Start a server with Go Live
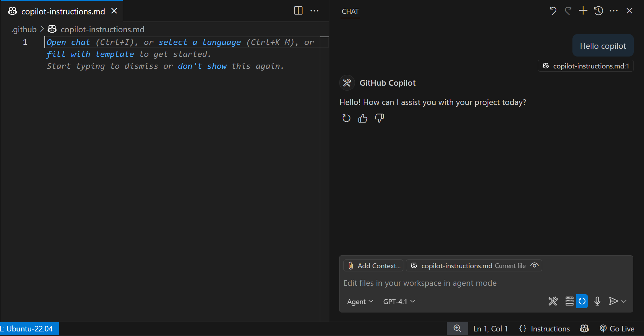The width and height of the screenshot is (644, 336). coord(617,329)
